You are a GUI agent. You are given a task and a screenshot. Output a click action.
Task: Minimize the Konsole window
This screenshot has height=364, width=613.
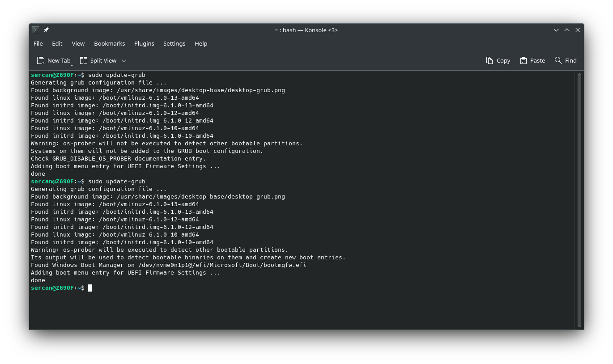click(556, 30)
